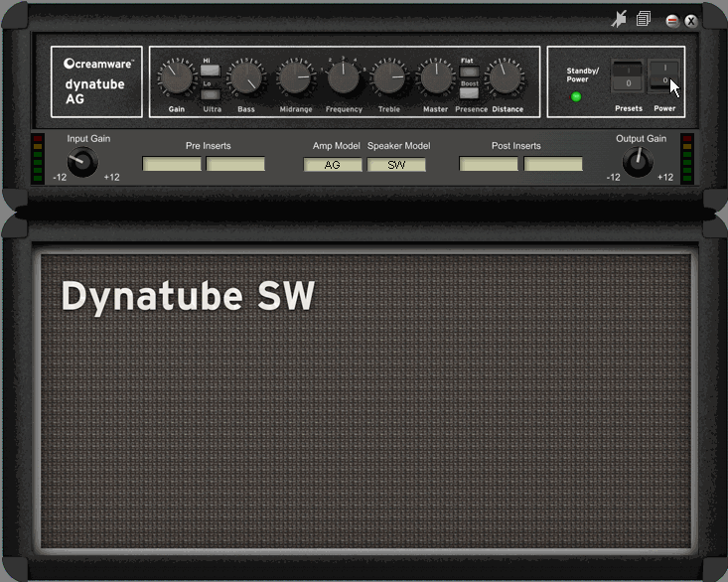Open the Speaker Model SW selector
The width and height of the screenshot is (728, 582).
396,165
